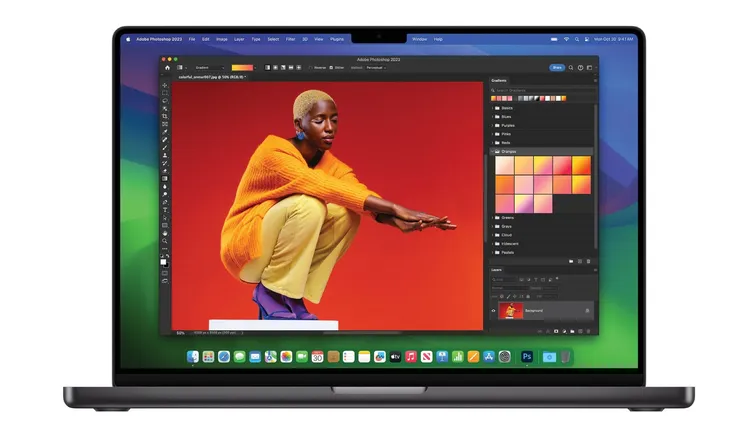Select the Frame tool
Image resolution: width=750 pixels, height=421 pixels.
coord(165,124)
